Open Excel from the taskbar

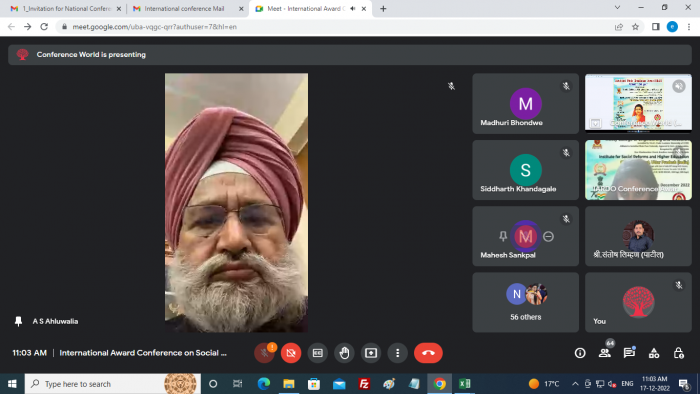coord(464,384)
